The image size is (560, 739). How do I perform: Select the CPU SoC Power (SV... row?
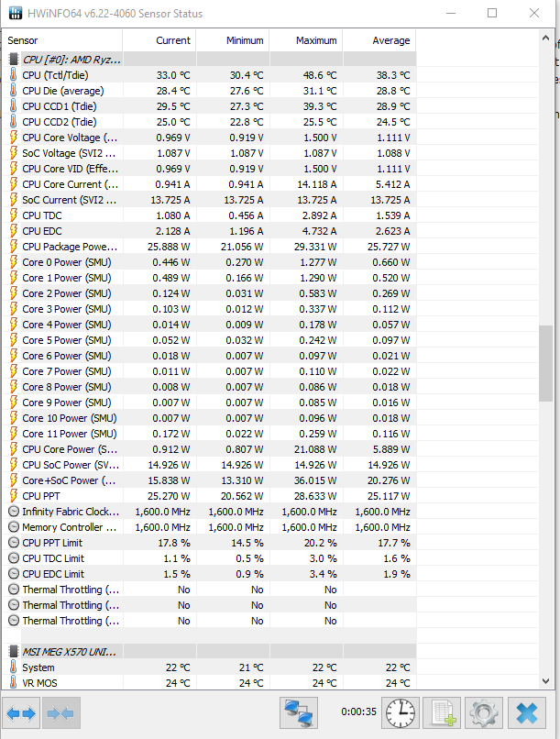210,465
